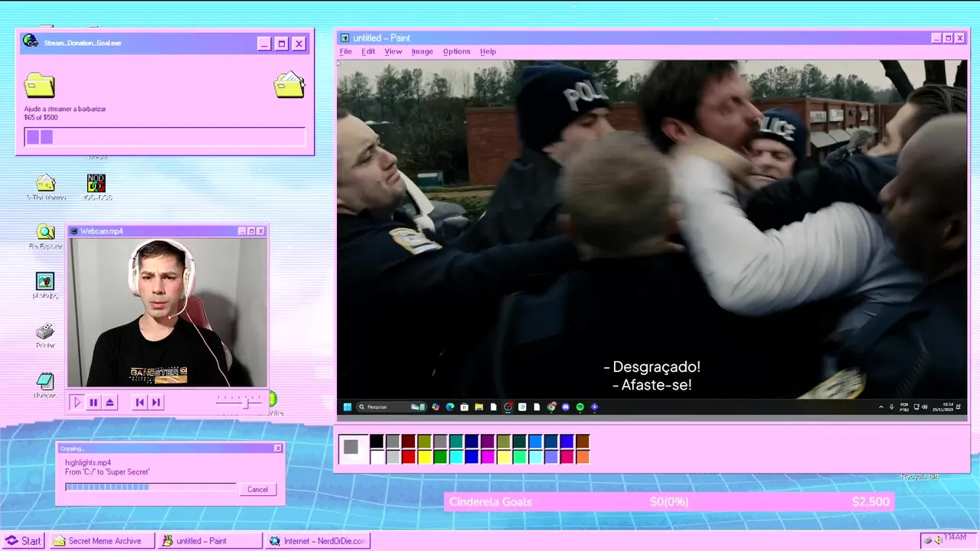Click 'Ajude a streamer a barbarizar' text

click(x=65, y=109)
